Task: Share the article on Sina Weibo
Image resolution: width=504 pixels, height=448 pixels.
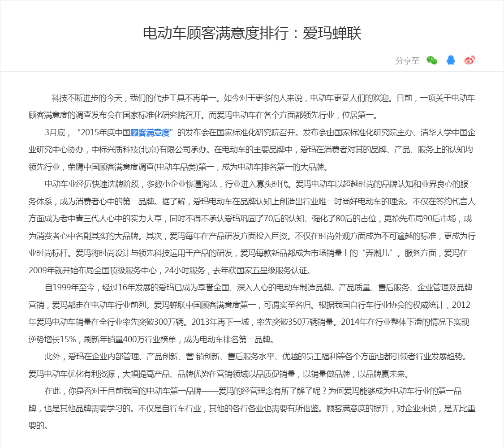Action: [469, 60]
